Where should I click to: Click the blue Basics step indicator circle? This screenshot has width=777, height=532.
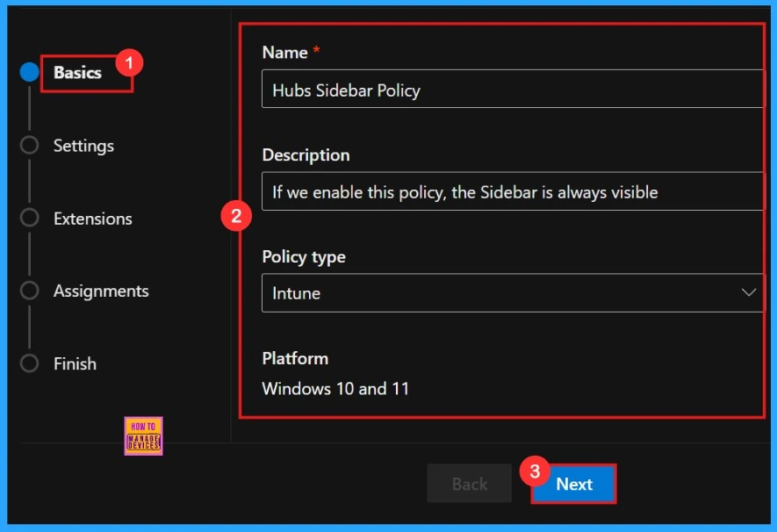click(x=29, y=72)
